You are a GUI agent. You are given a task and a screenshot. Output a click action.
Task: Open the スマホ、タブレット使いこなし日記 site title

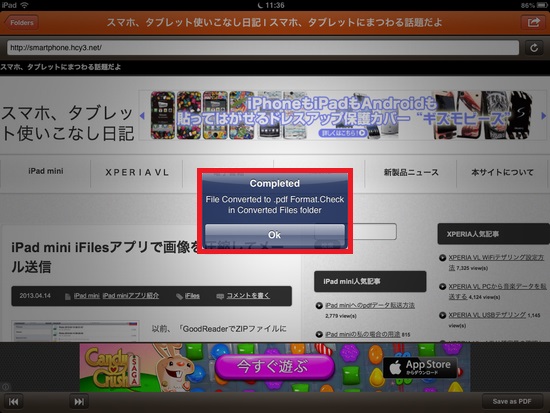click(67, 123)
